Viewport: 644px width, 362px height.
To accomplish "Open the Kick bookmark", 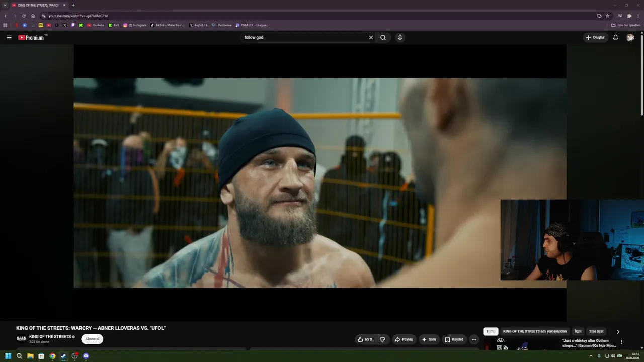I will point(114,25).
